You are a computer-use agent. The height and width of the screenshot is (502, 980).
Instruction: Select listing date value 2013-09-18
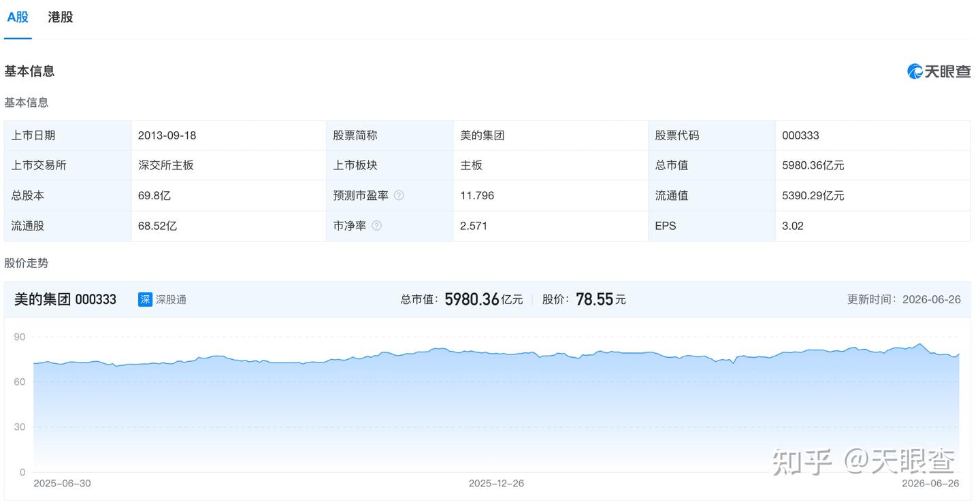pyautogui.click(x=167, y=135)
